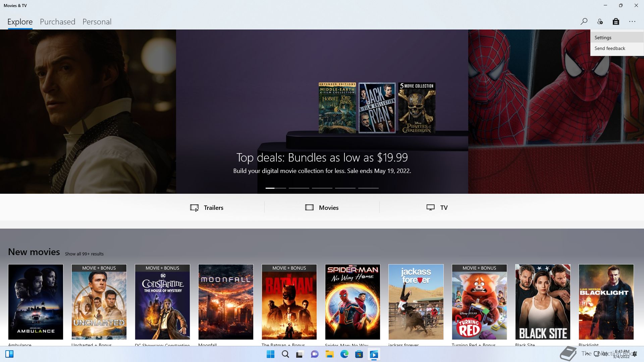Toggle the three-dot more options menu
Screen dimensions: 644x362
(x=632, y=21)
